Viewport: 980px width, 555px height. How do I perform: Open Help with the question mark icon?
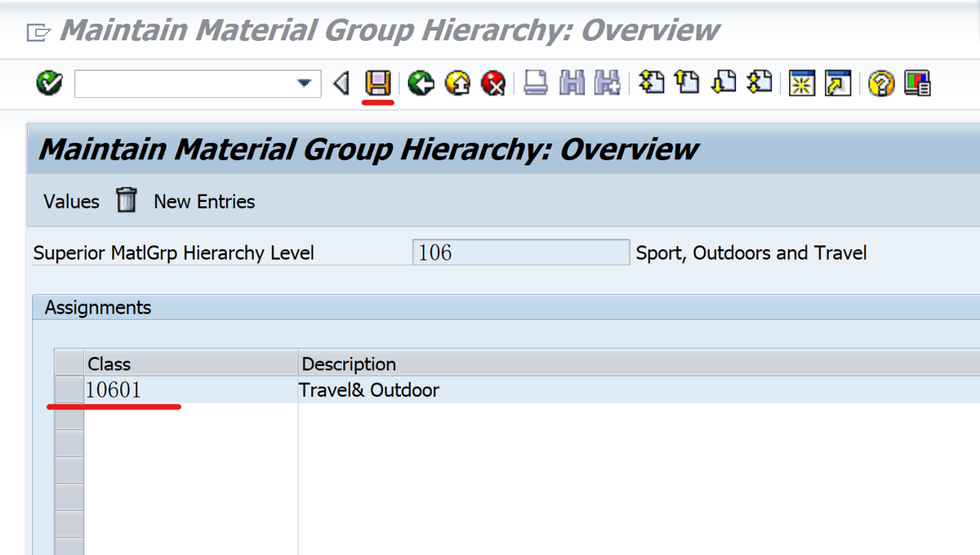881,83
